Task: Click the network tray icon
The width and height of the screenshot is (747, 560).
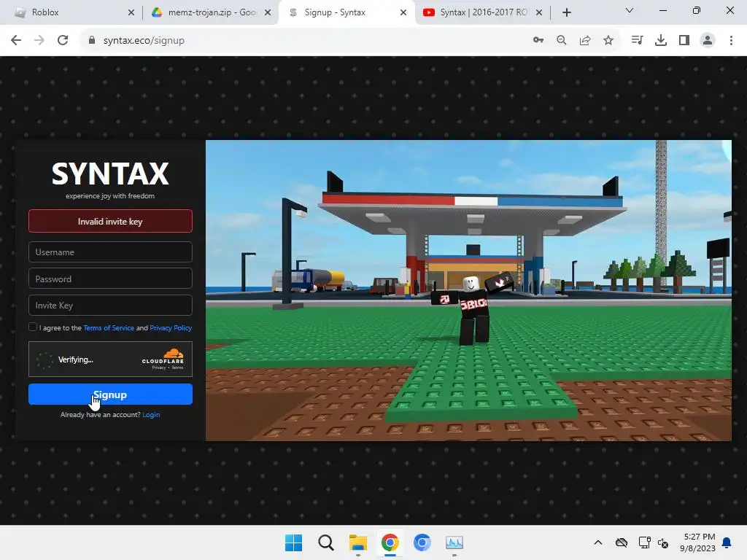Action: [x=645, y=542]
